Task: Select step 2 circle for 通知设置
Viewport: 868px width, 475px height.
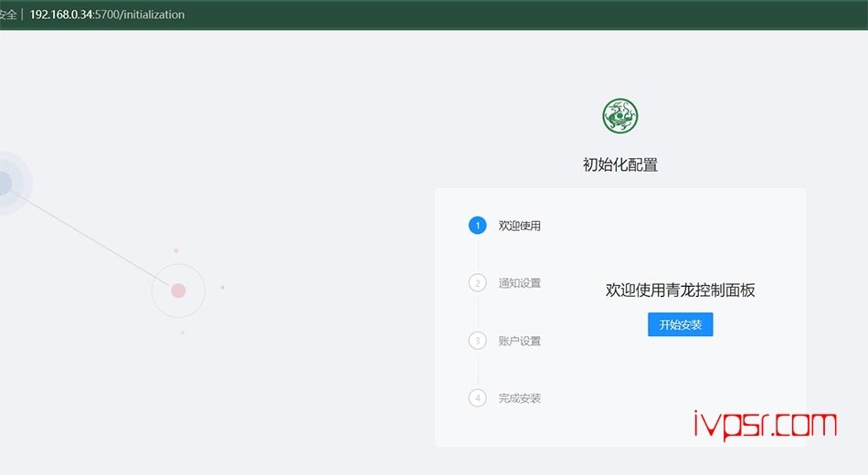Action: pos(478,283)
